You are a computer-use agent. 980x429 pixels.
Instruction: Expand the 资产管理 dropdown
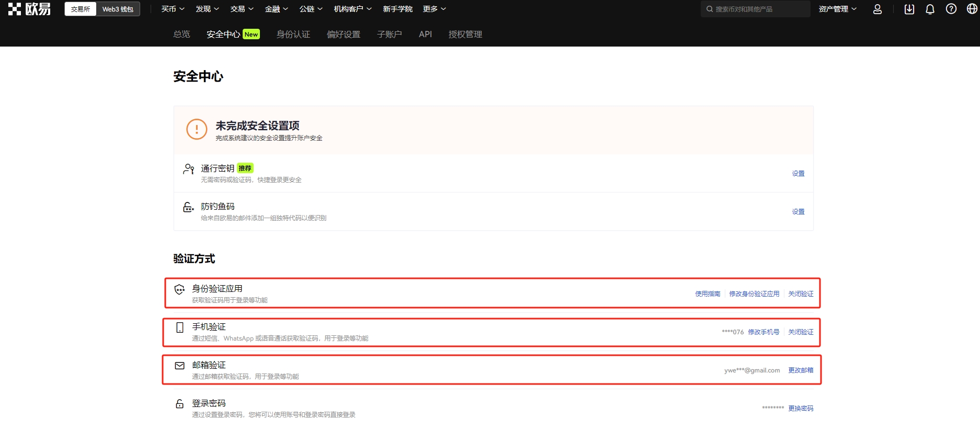837,9
